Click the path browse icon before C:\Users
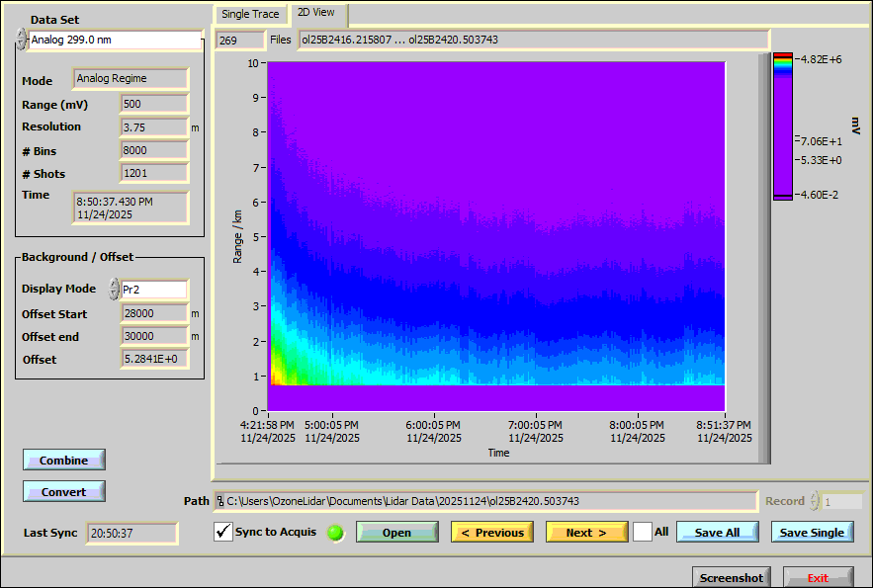The height and width of the screenshot is (588, 873). pyautogui.click(x=220, y=501)
